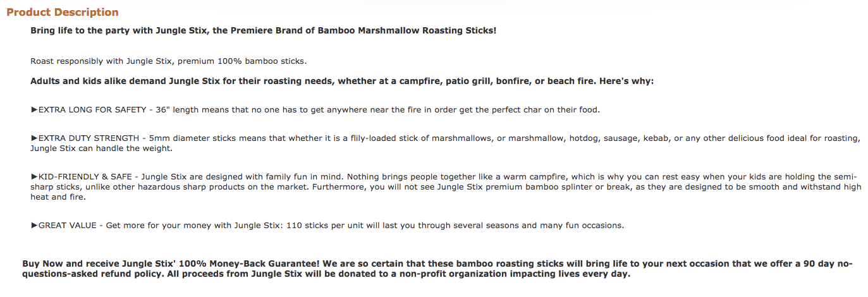The image size is (868, 297).
Task: Click the arrow bullet before KID-FRIENDLY & SAFE
Action: [x=34, y=176]
